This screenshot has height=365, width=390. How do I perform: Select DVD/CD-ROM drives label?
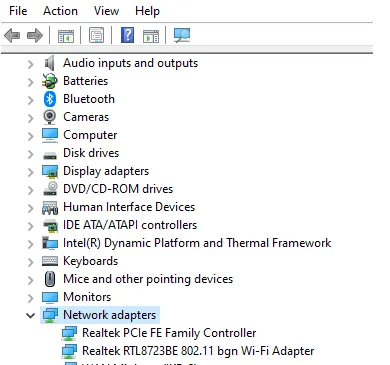coord(118,189)
